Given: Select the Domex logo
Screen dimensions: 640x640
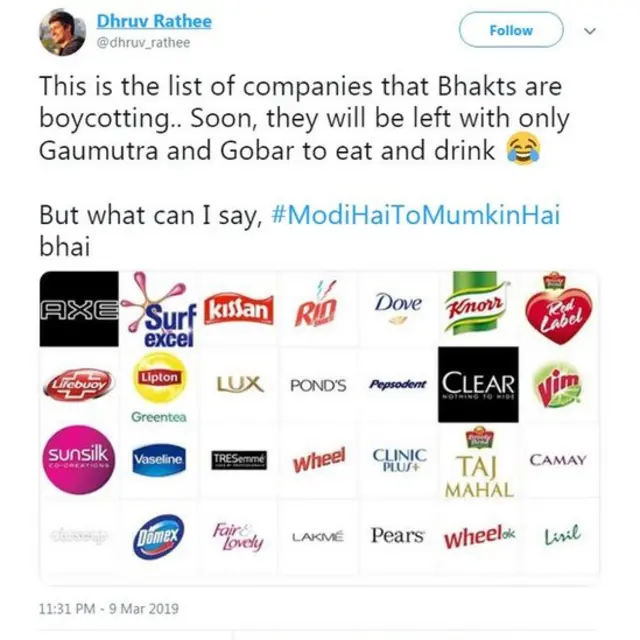Looking at the screenshot, I should tap(159, 536).
